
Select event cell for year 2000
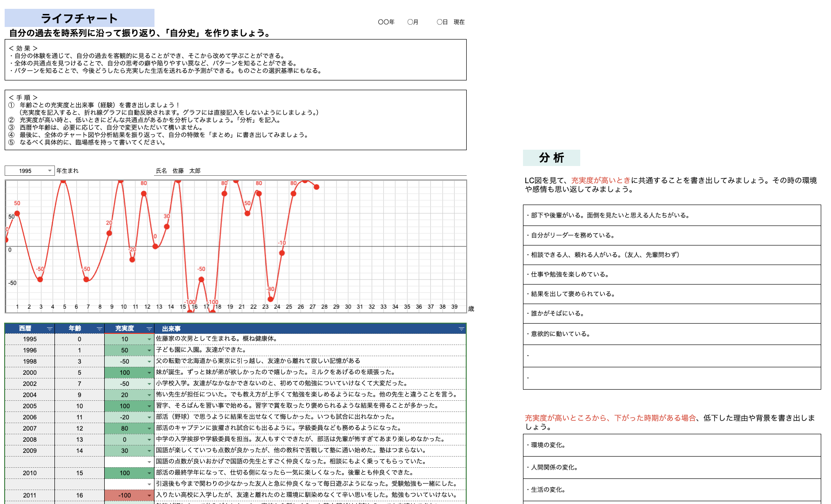tap(309, 372)
